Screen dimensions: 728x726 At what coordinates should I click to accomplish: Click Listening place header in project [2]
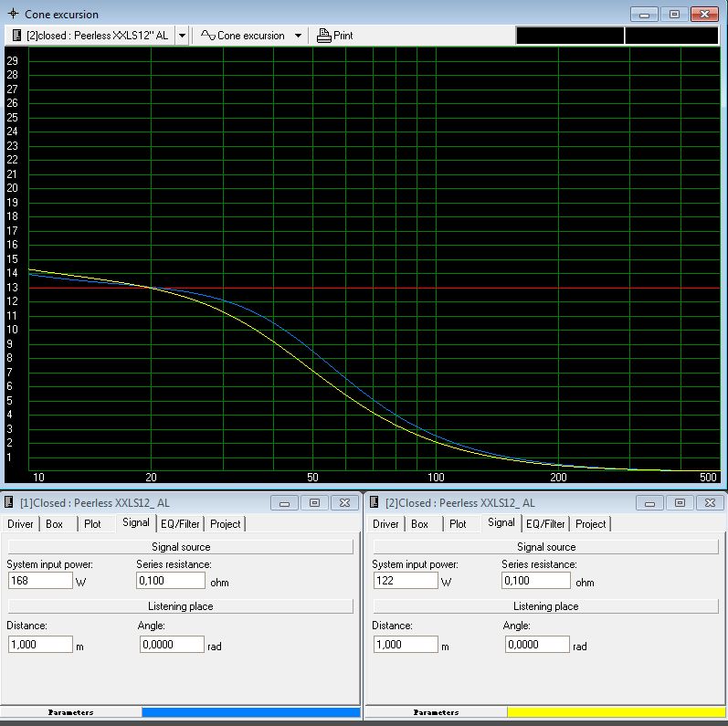tap(545, 606)
